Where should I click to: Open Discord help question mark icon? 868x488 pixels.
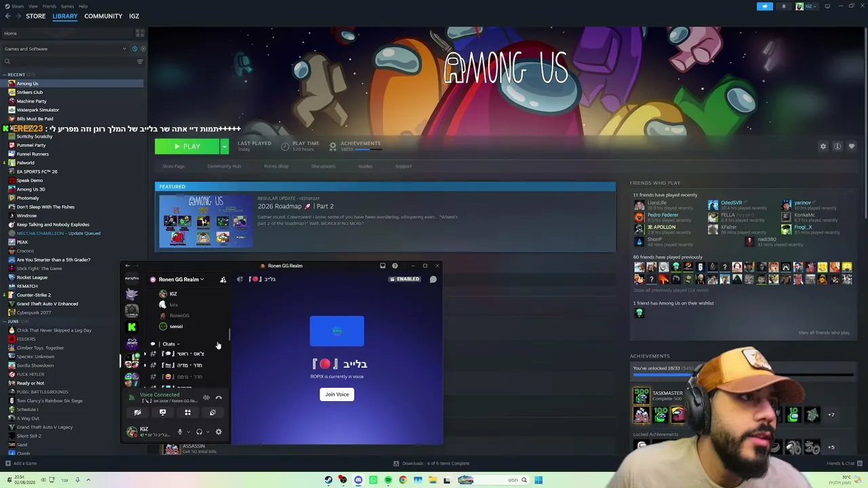coord(395,266)
